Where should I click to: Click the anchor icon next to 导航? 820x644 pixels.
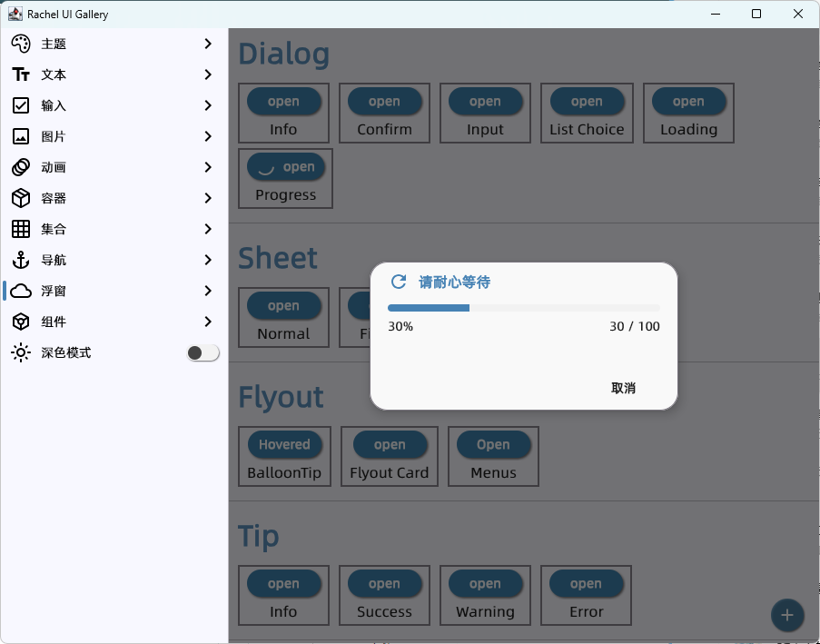pyautogui.click(x=21, y=260)
